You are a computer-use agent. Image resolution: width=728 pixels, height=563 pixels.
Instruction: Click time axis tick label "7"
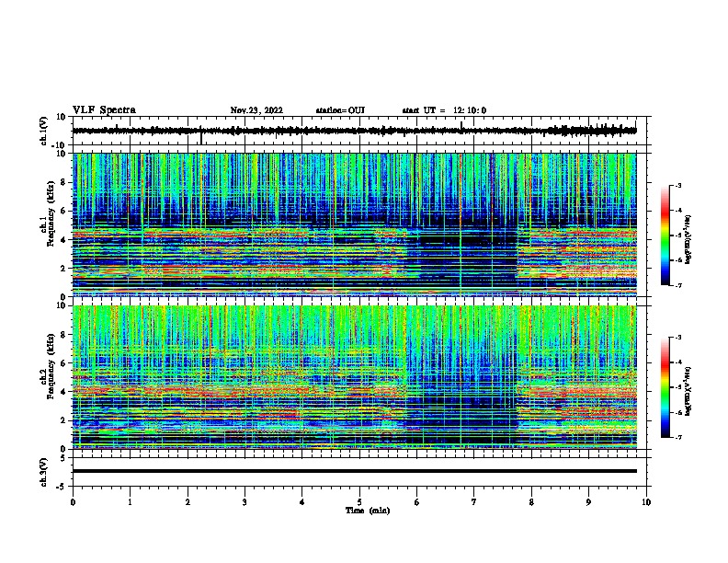click(474, 502)
